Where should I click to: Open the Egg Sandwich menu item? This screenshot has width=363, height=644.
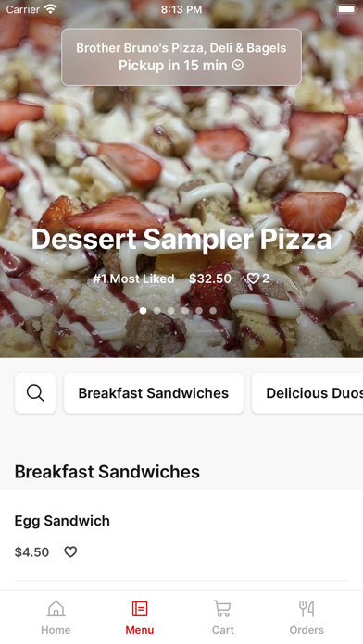(181, 535)
